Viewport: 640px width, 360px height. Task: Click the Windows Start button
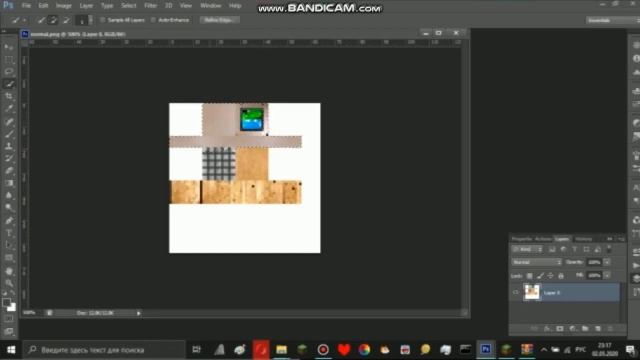pyautogui.click(x=11, y=350)
